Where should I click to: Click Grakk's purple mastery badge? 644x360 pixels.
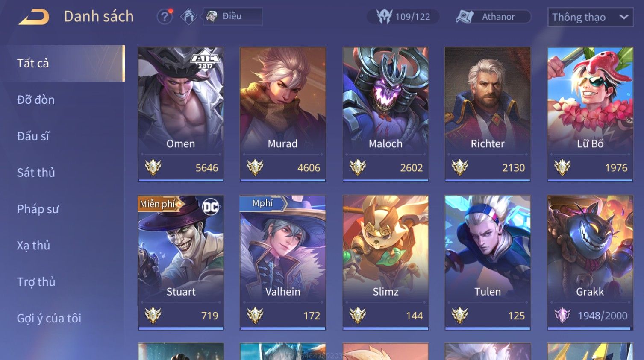(x=562, y=316)
